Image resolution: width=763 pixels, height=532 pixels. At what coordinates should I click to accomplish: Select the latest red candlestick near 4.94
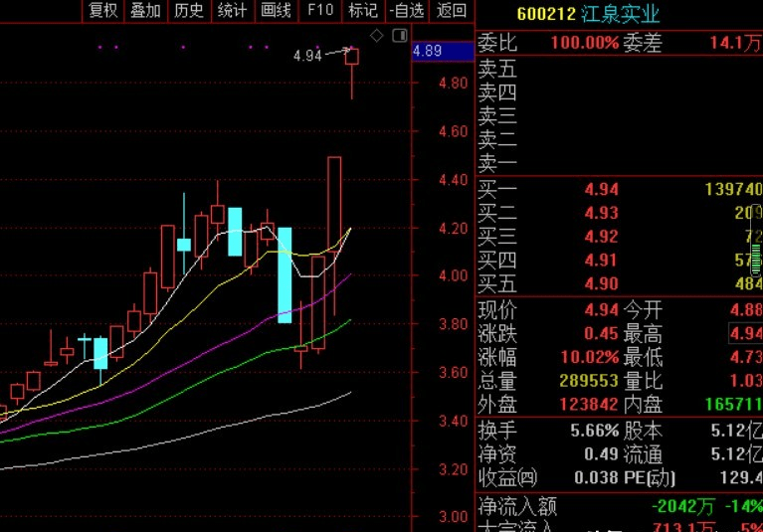click(352, 58)
